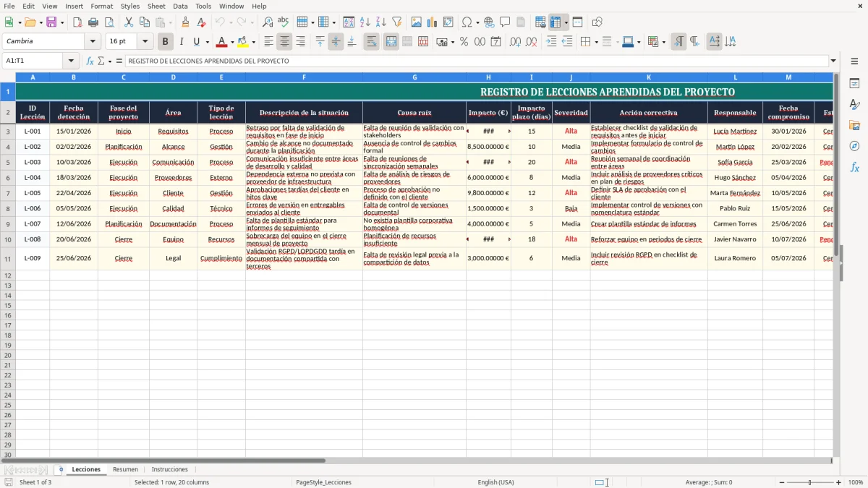
Task: Click the Format as Percent icon
Action: click(x=464, y=42)
